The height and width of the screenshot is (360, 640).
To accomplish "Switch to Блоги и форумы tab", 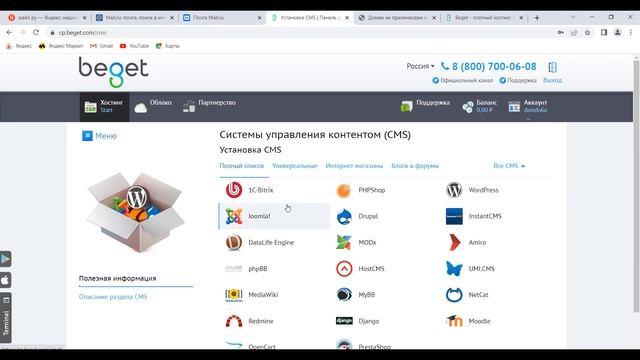I will point(415,166).
